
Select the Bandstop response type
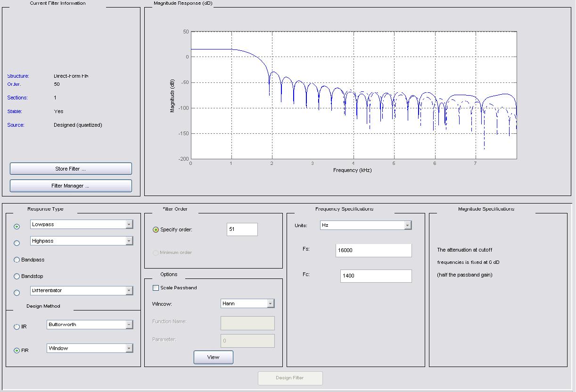pos(16,276)
